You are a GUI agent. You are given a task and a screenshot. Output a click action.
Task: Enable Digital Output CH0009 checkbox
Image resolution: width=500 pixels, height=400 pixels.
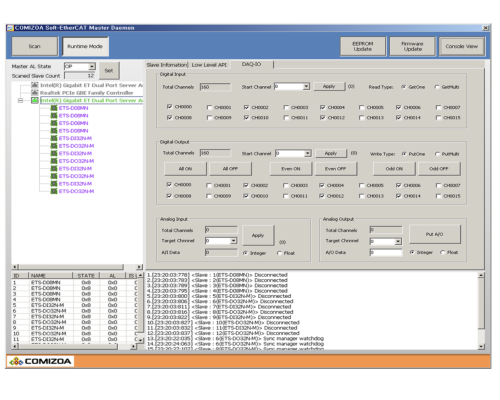(x=209, y=196)
